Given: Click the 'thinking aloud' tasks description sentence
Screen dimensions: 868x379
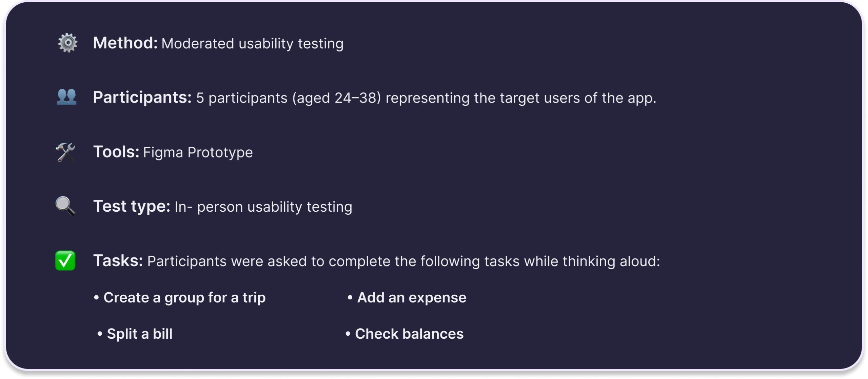Looking at the screenshot, I should (403, 261).
